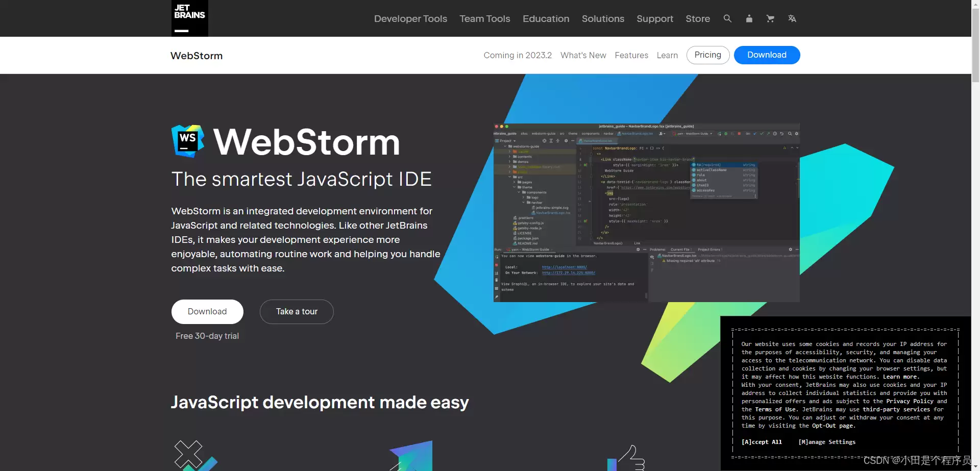
Task: Click the WebStorm product title link
Action: click(197, 56)
